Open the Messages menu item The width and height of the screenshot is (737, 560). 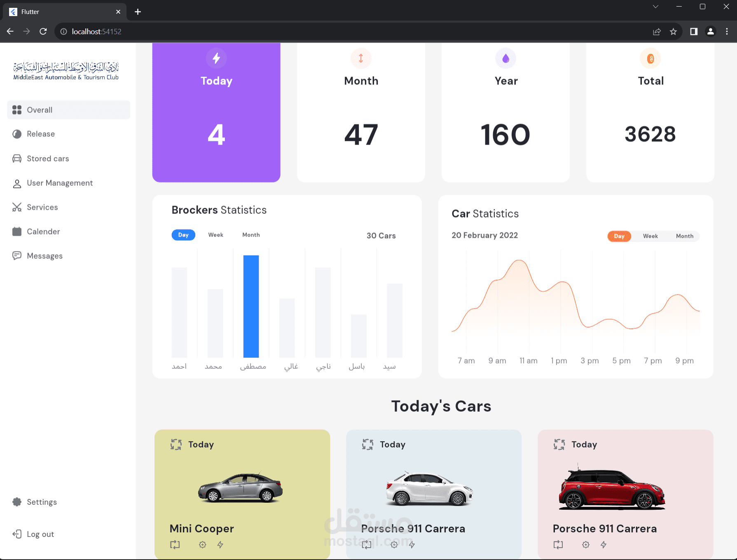tap(44, 256)
